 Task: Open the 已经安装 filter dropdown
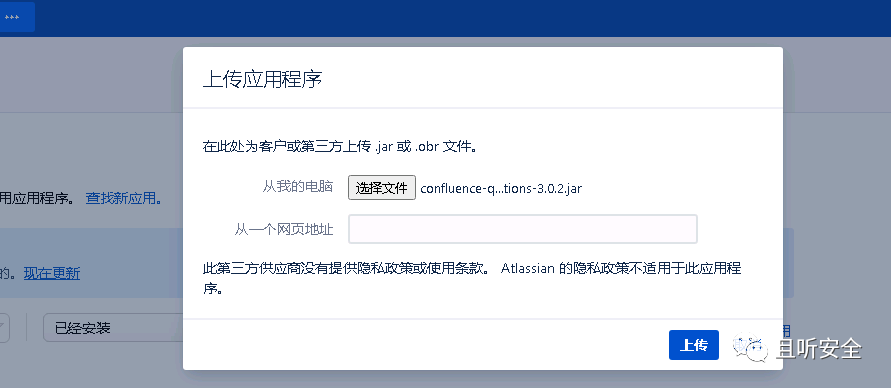coord(113,328)
